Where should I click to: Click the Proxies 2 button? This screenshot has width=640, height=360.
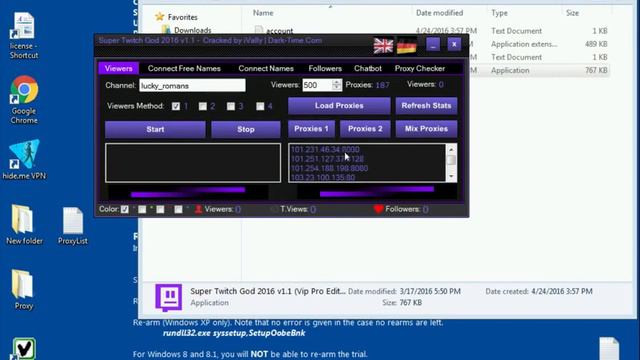pos(365,129)
